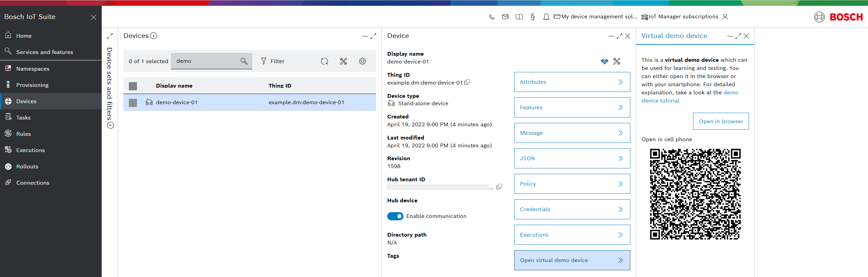Expand the Device sets and filters panel

tap(110, 36)
